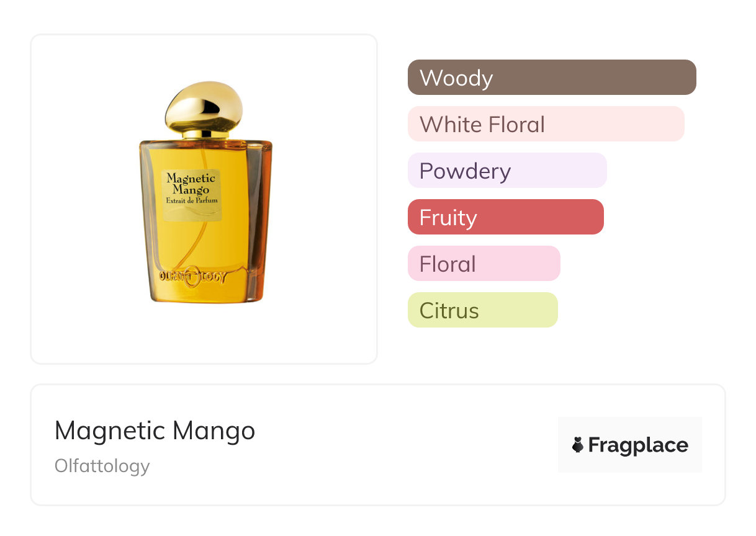Screen dimensions: 756x536
Task: Click the Fragplace perfume bottle logo icon
Action: click(x=578, y=445)
